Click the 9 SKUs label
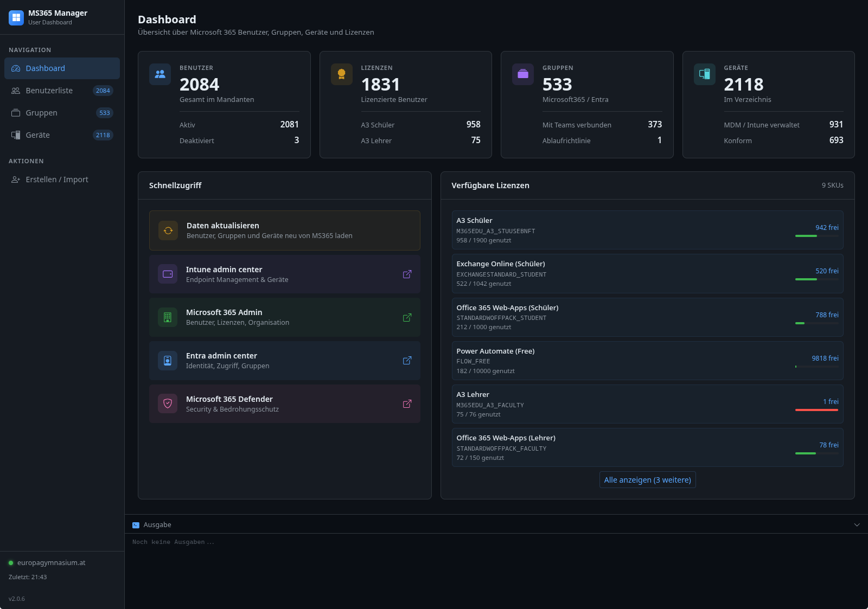The height and width of the screenshot is (609, 868). pyautogui.click(x=833, y=185)
